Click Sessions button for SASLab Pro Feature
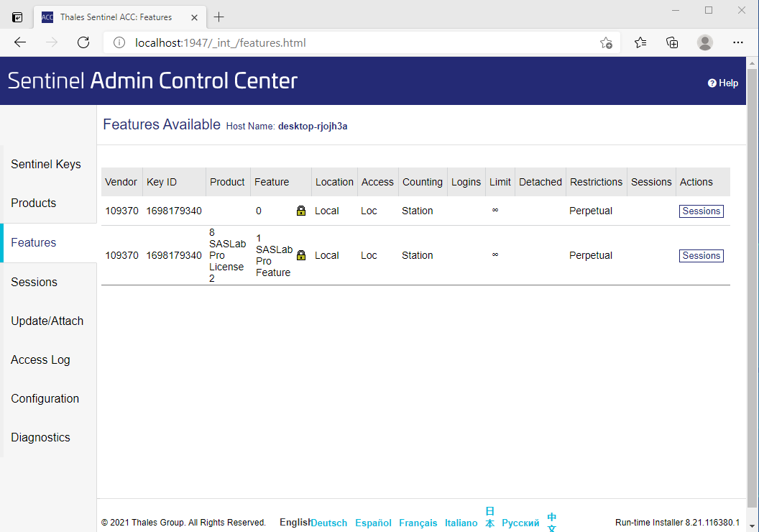 point(701,256)
